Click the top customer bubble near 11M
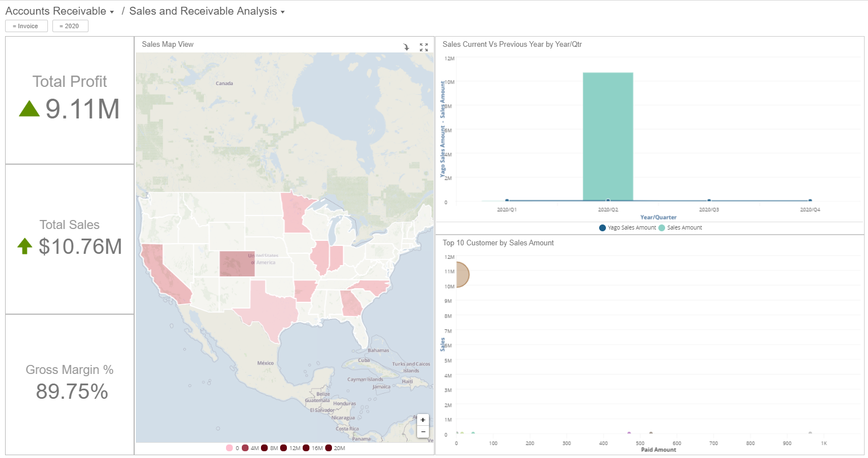The width and height of the screenshot is (868, 458). coord(461,274)
